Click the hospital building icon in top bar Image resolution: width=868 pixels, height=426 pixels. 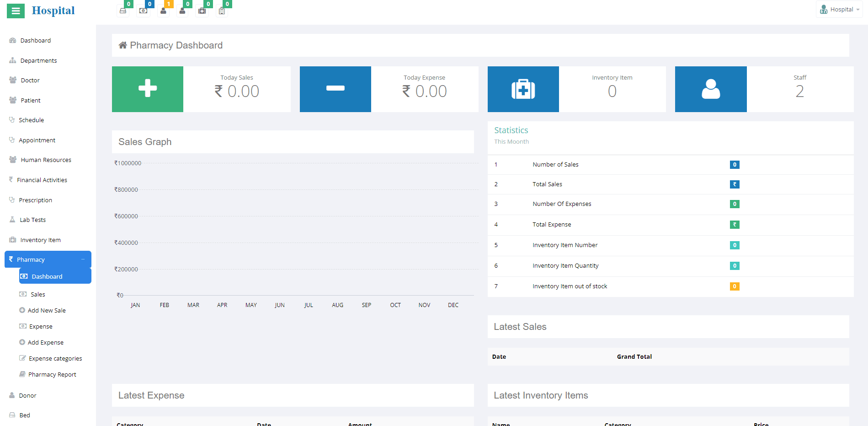pos(222,11)
